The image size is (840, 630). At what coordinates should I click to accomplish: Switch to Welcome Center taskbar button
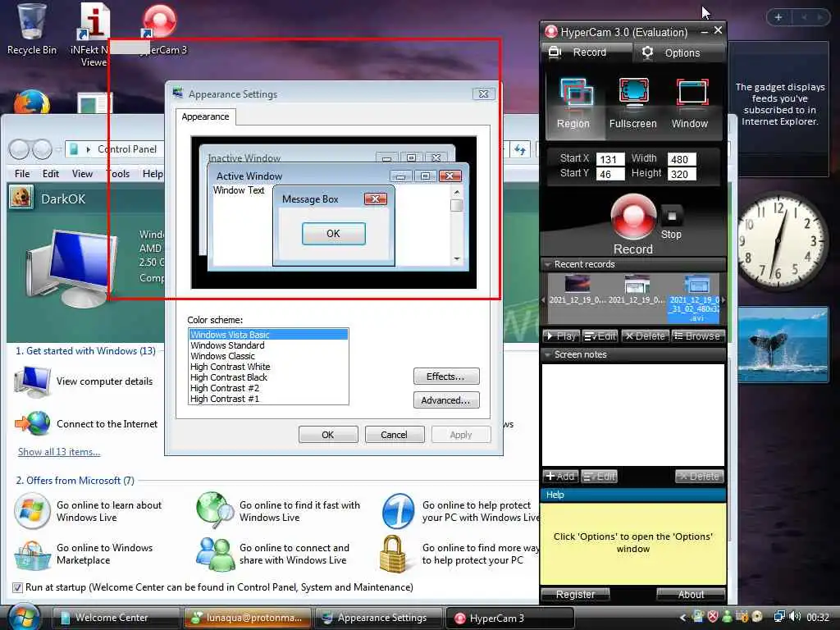point(115,618)
